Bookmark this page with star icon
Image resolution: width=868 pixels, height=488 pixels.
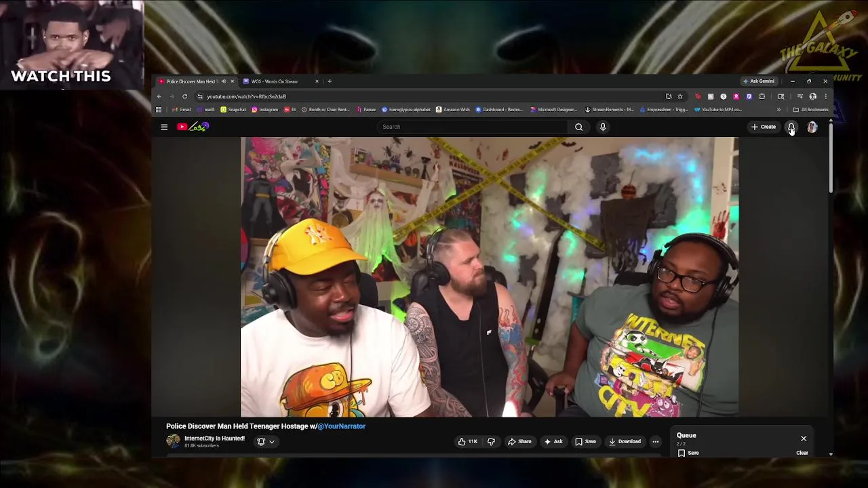tap(680, 96)
